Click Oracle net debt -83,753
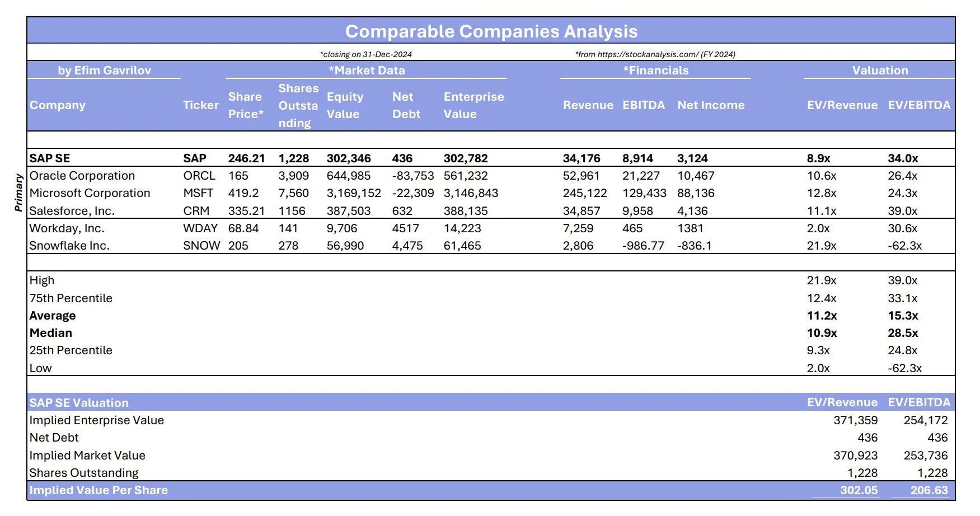980x516 pixels. [413, 176]
